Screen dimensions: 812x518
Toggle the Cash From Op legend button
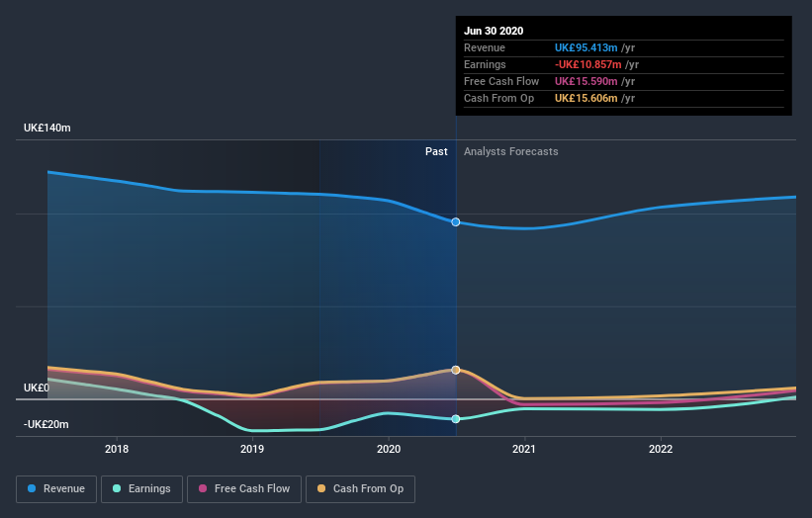pyautogui.click(x=360, y=489)
